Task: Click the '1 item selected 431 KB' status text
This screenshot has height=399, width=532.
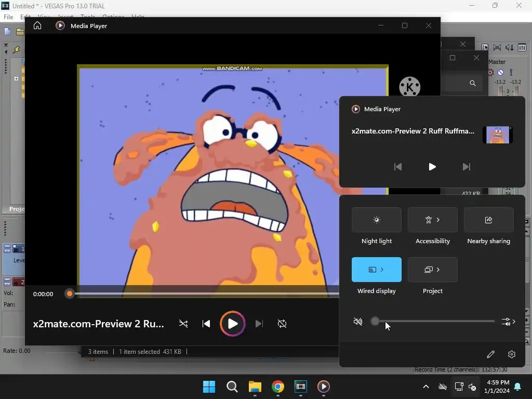Action: click(150, 352)
